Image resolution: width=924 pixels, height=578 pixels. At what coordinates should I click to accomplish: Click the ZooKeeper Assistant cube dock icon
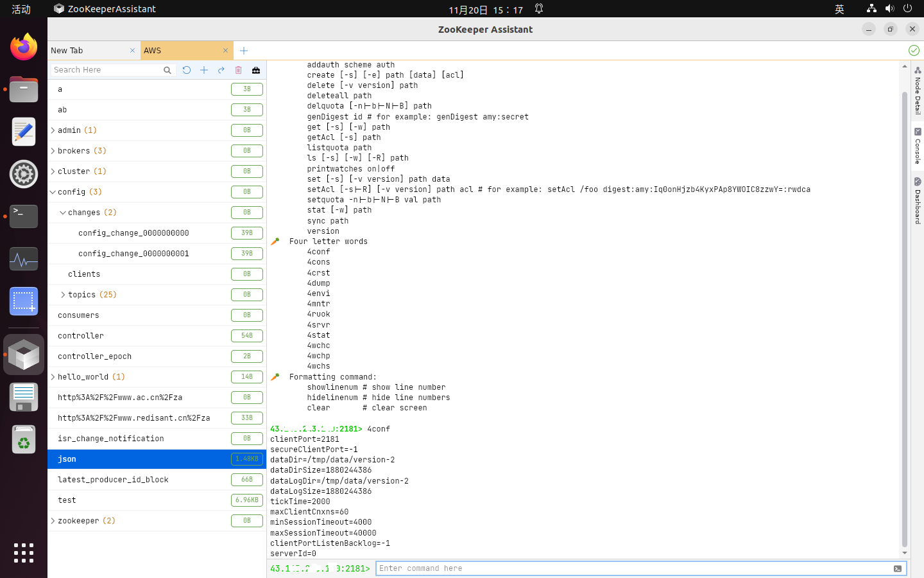[x=24, y=355]
